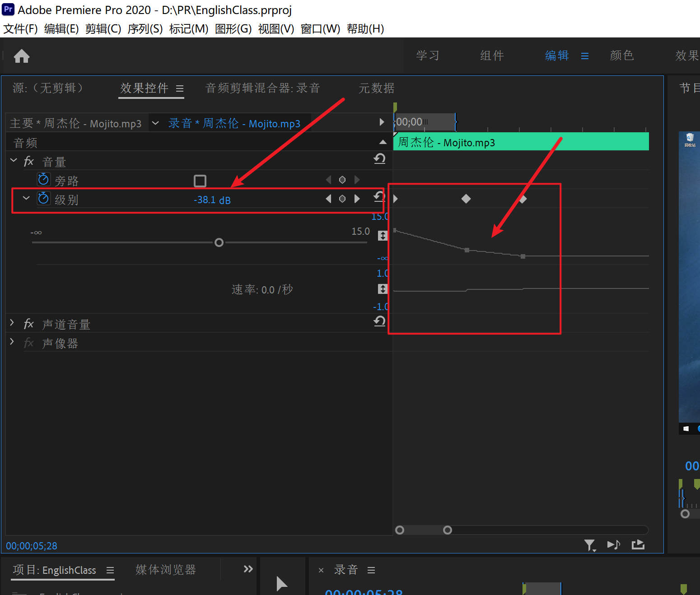Image resolution: width=700 pixels, height=595 pixels.
Task: Open the 帮助(H) menu
Action: pos(365,29)
